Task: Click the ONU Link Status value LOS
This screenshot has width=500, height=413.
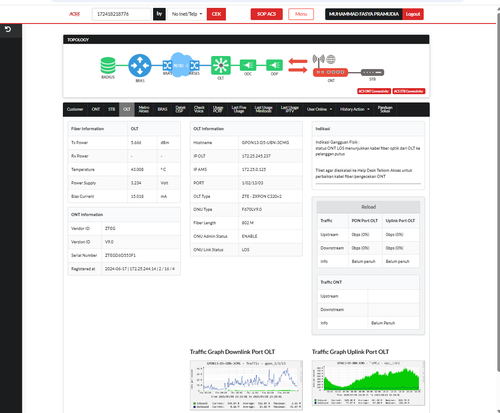Action: point(246,250)
